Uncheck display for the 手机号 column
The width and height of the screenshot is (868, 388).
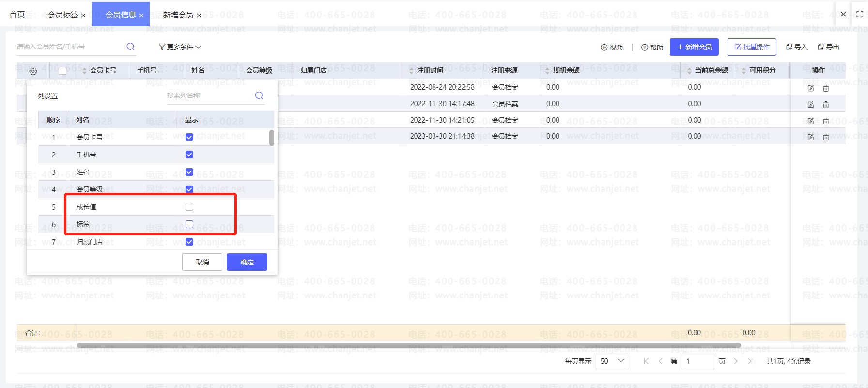pyautogui.click(x=189, y=155)
